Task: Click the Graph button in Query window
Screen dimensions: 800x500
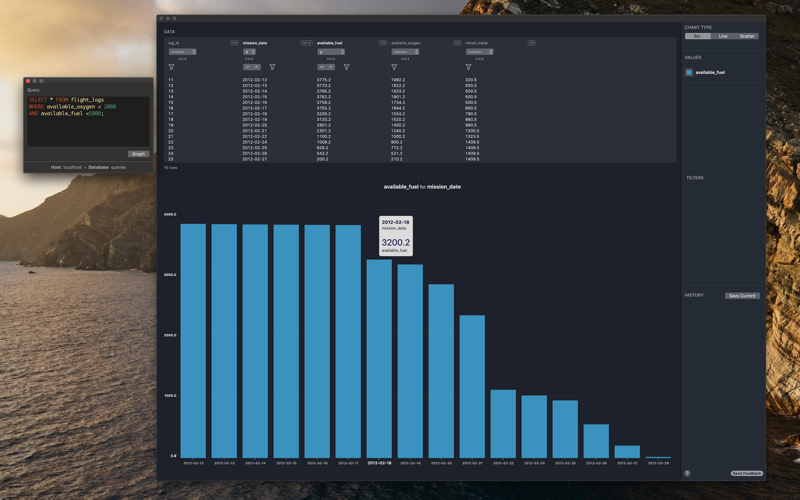Action: 138,154
